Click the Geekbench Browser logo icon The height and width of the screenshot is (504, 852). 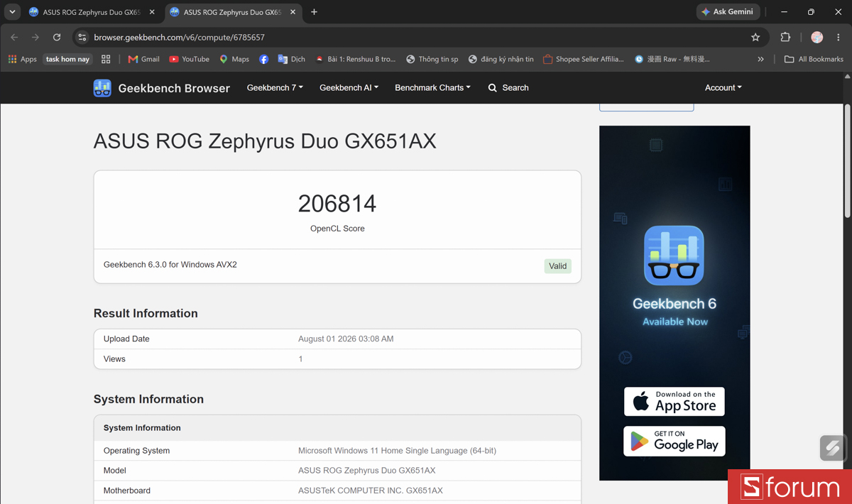[102, 88]
